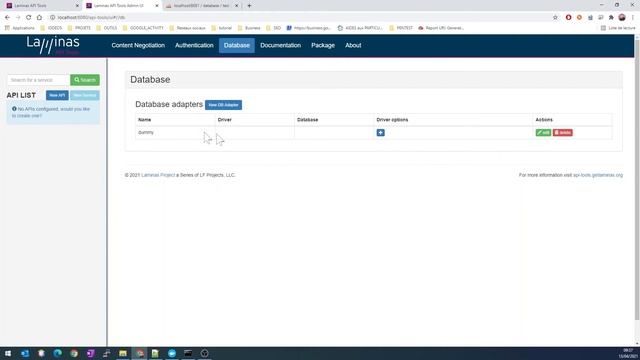Open the tutoriel bookmark folder
The image size is (640, 360).
coord(221,28)
